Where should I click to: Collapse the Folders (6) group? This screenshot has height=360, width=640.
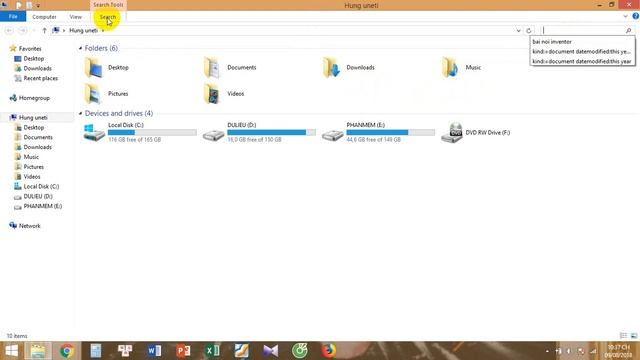click(80, 48)
